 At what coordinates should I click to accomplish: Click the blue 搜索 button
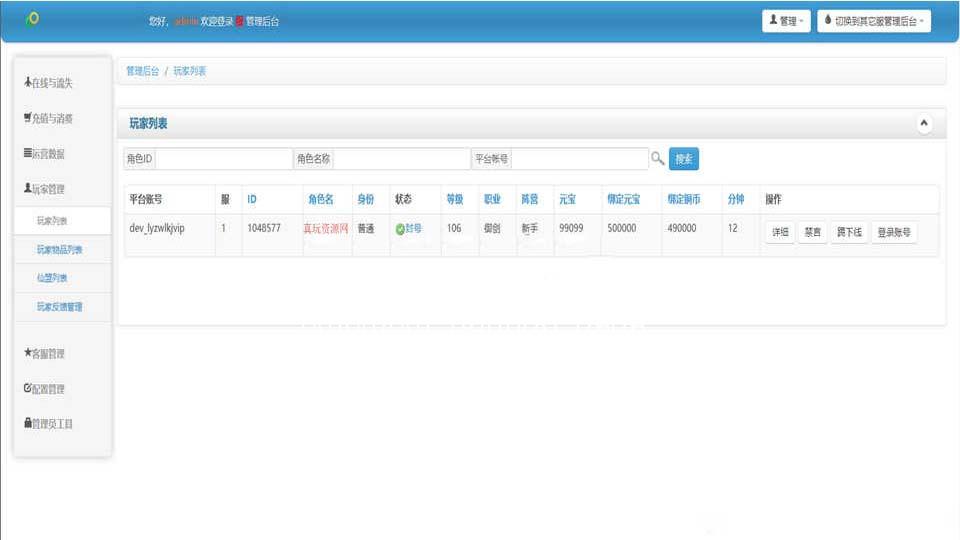684,159
